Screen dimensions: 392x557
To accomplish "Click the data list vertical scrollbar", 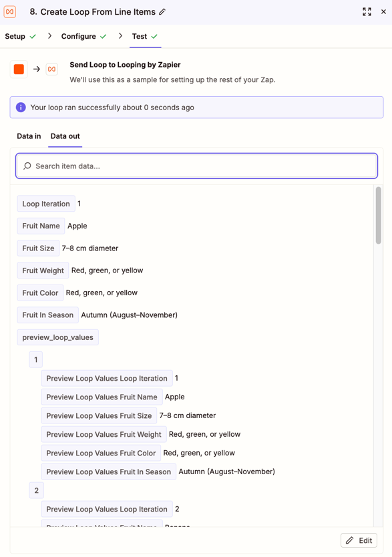I will pyautogui.click(x=379, y=215).
